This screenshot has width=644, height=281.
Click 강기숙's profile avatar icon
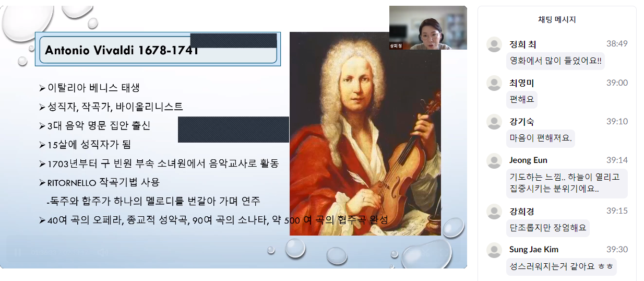tap(494, 122)
